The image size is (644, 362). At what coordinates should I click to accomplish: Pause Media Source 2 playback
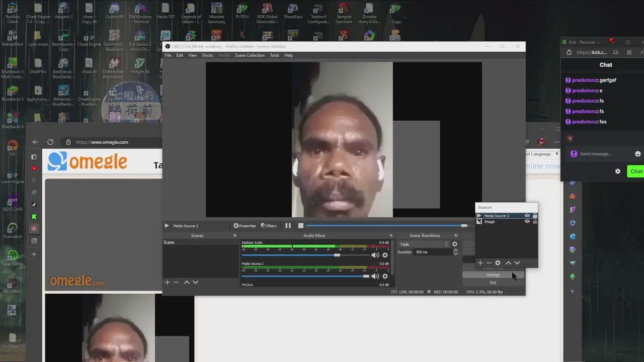coord(288,226)
